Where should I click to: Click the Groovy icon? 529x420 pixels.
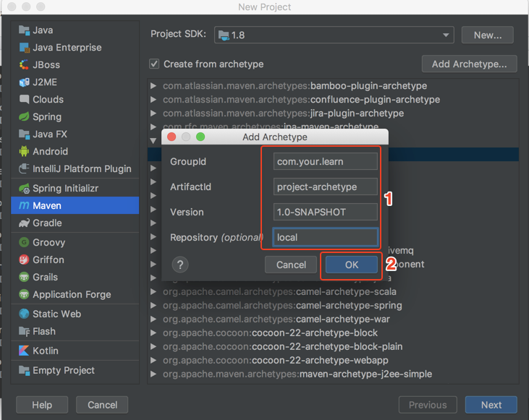click(x=24, y=242)
